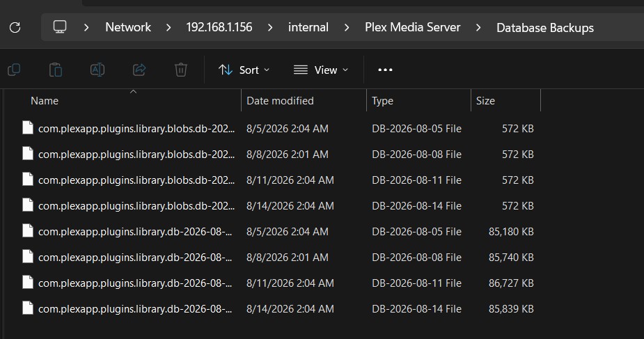Select the file icon of the blobs.db 8/5/2026 row

coord(28,127)
